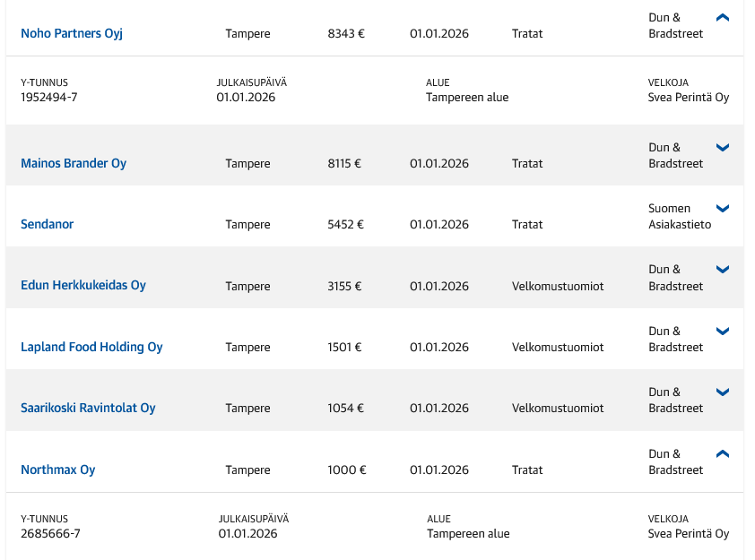Screen dimensions: 755x560
Task: Open the Noho Partners Oyj company link
Action: (x=72, y=34)
